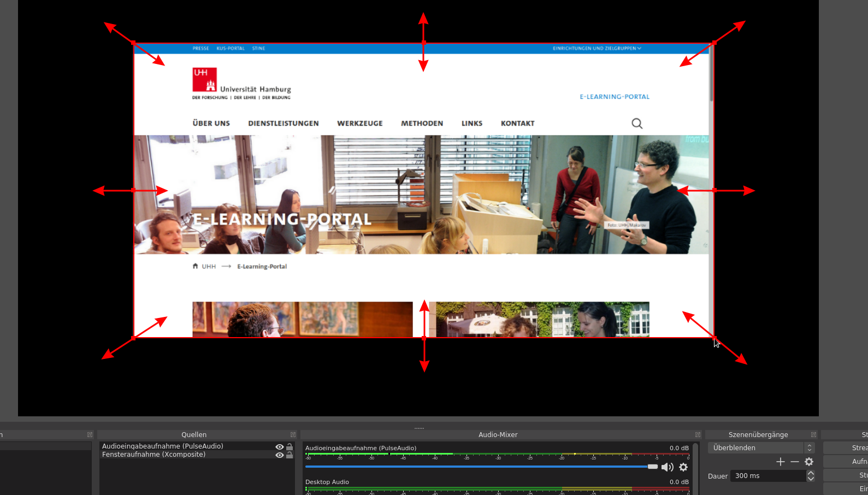
Task: Open transition properties gear icon
Action: coord(809,462)
